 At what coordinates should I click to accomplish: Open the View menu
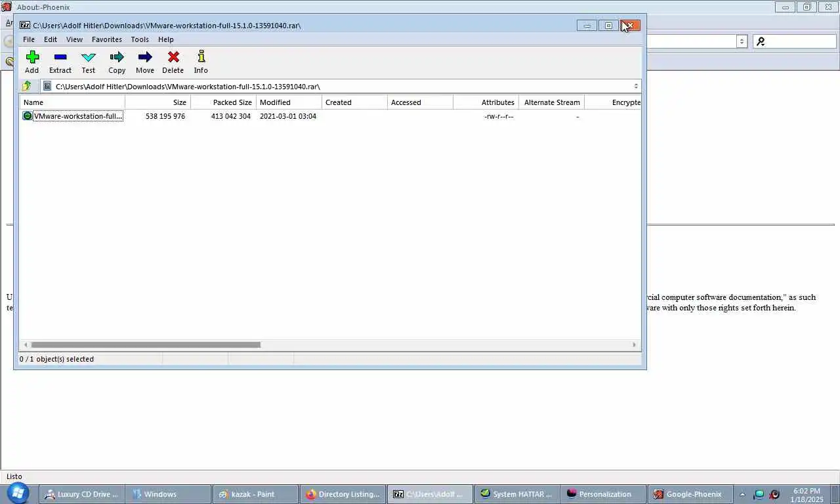click(74, 39)
